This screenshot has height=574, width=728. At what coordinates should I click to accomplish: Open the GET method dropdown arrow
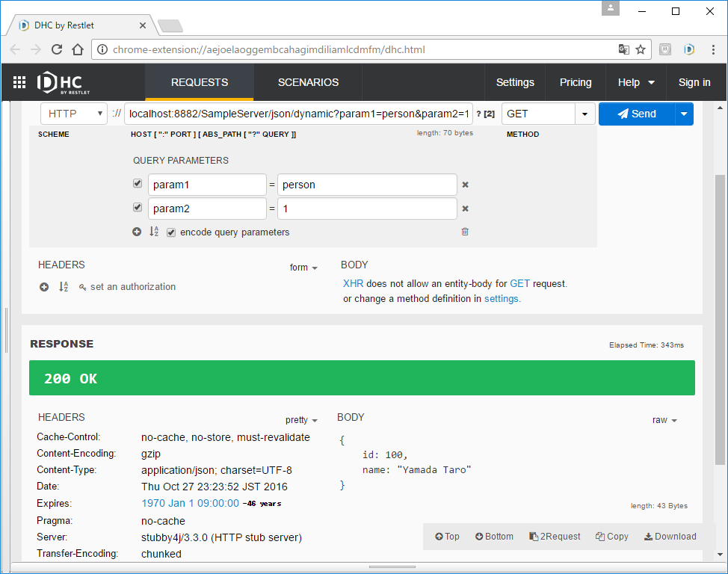[x=585, y=114]
